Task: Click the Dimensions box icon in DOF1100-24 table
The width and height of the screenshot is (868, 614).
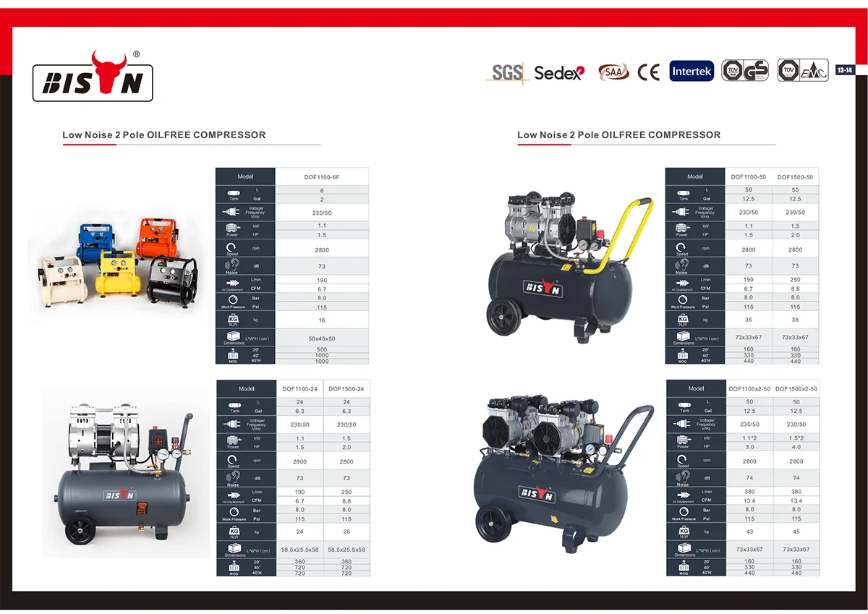Action: 234,548
